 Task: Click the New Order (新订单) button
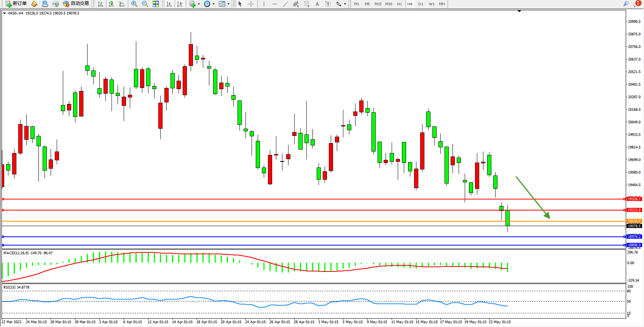[x=16, y=4]
